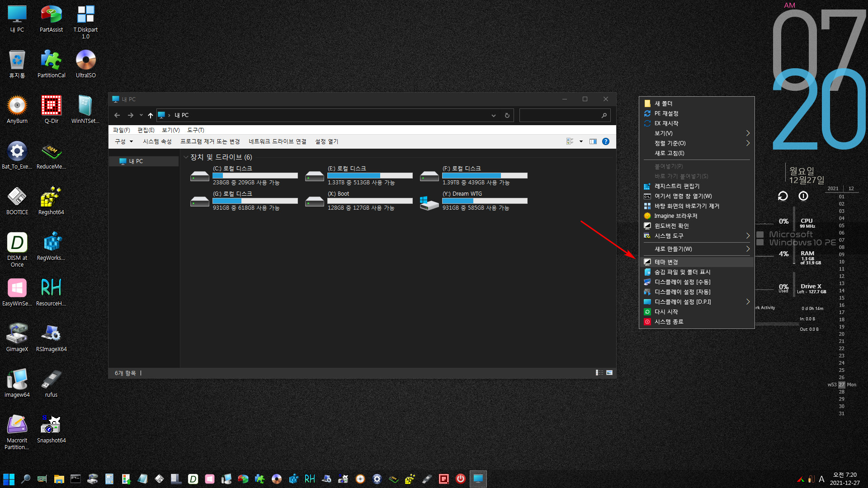Screen dimensions: 868x488
Task: Open the rufus desktop icon
Action: 51,384
